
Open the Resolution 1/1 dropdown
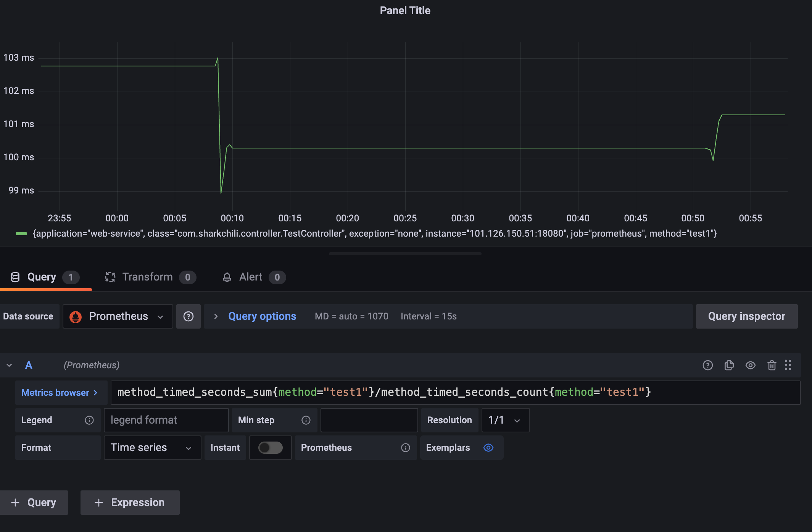pos(505,420)
